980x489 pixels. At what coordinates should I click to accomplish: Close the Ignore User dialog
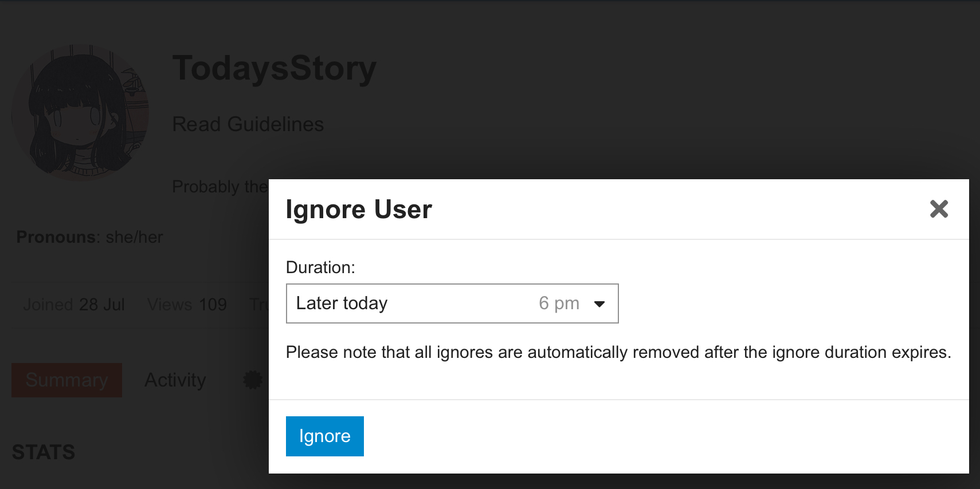[939, 209]
